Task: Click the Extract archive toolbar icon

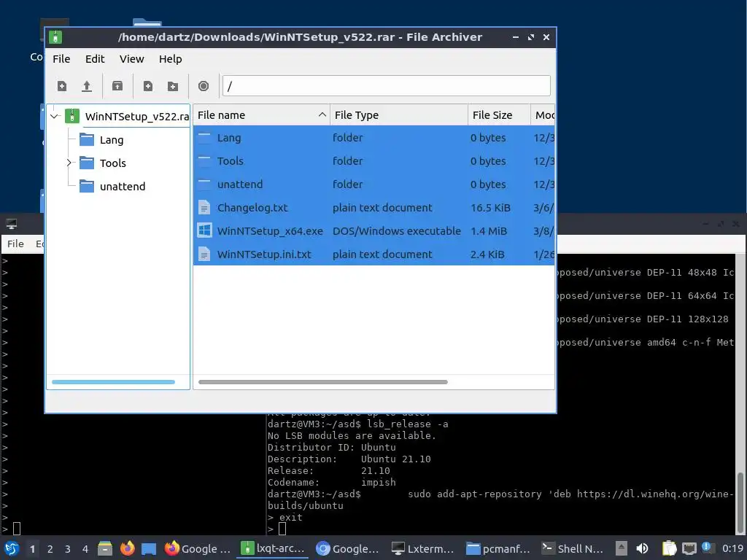Action: (117, 86)
